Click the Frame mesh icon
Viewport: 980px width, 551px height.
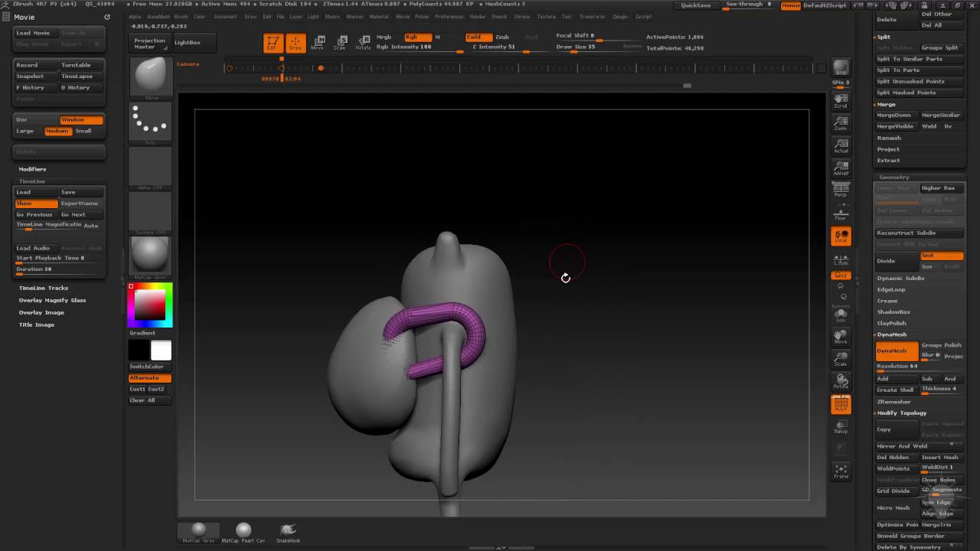pos(841,472)
